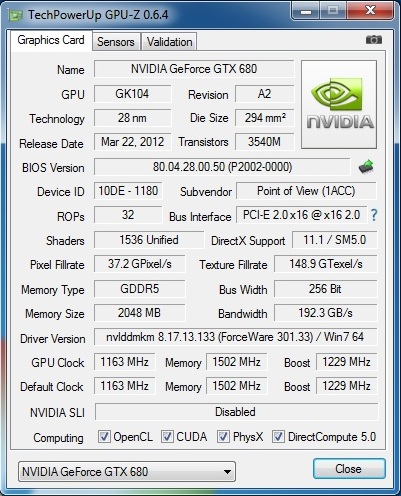Click the Pixel Fillrate field 37.2 GPixel/s

pyautogui.click(x=140, y=264)
